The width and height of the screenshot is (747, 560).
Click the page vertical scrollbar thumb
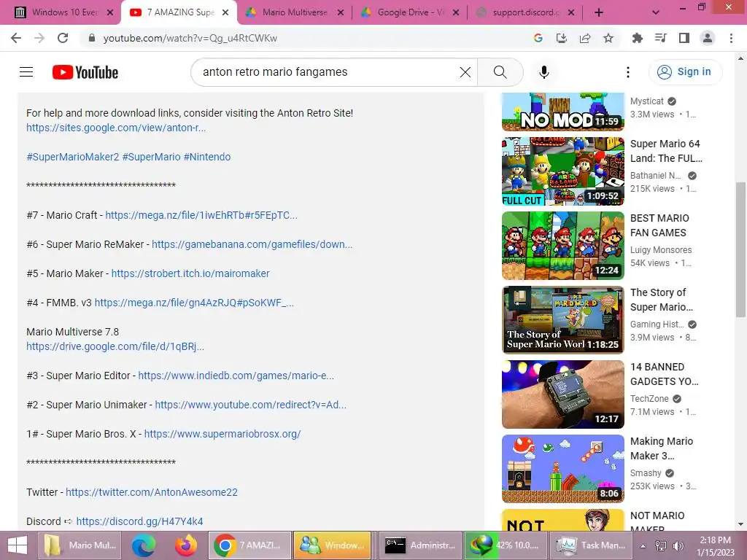(x=740, y=249)
